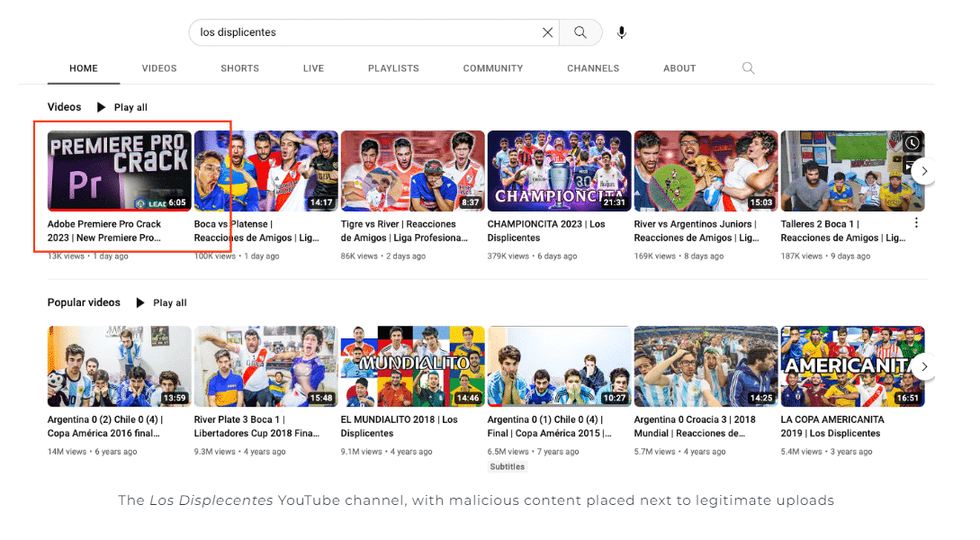This screenshot has height=540, width=980.
Task: Open the Copa América 2016 final thumbnail
Action: coord(120,366)
